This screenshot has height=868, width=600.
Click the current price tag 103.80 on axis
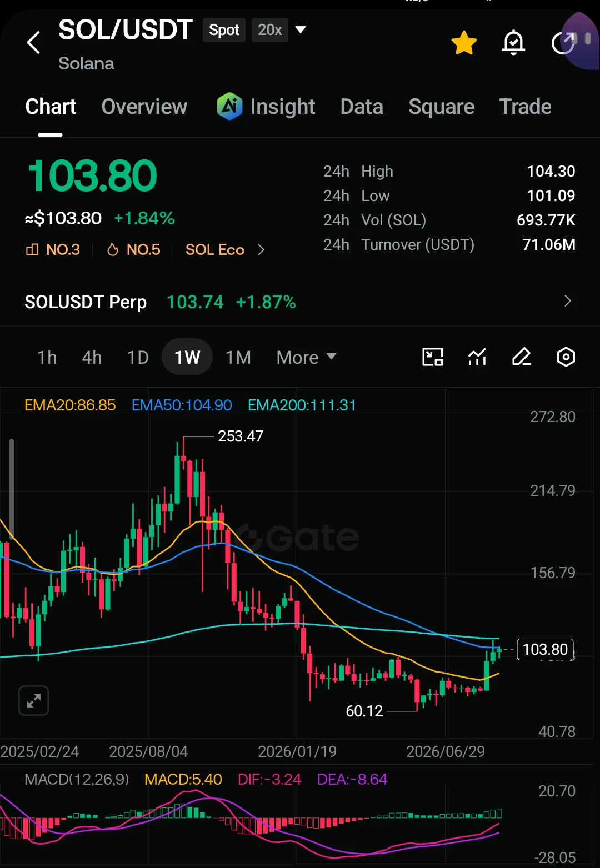click(545, 649)
